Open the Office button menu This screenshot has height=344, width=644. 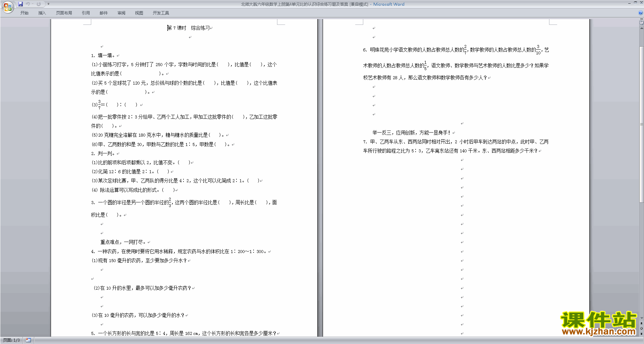[x=7, y=7]
